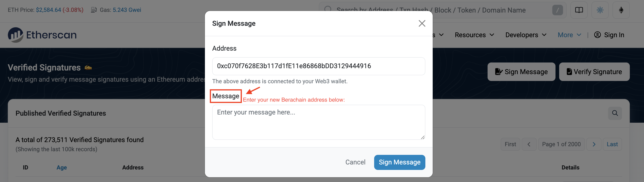Click the Address input field

click(x=319, y=66)
